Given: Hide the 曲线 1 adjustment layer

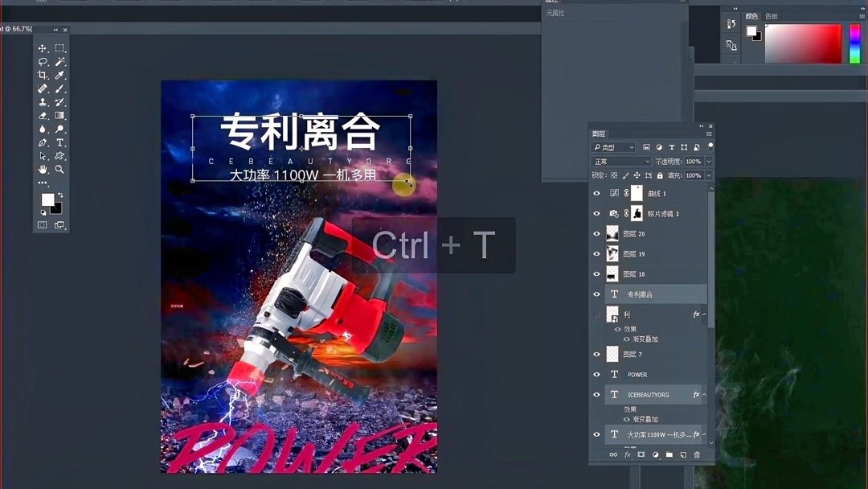Looking at the screenshot, I should 595,192.
